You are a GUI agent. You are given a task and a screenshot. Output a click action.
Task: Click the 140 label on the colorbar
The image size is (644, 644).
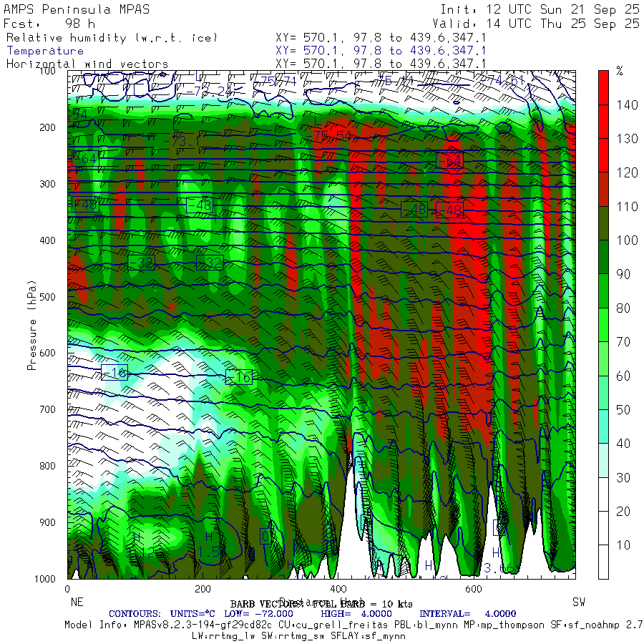click(627, 104)
